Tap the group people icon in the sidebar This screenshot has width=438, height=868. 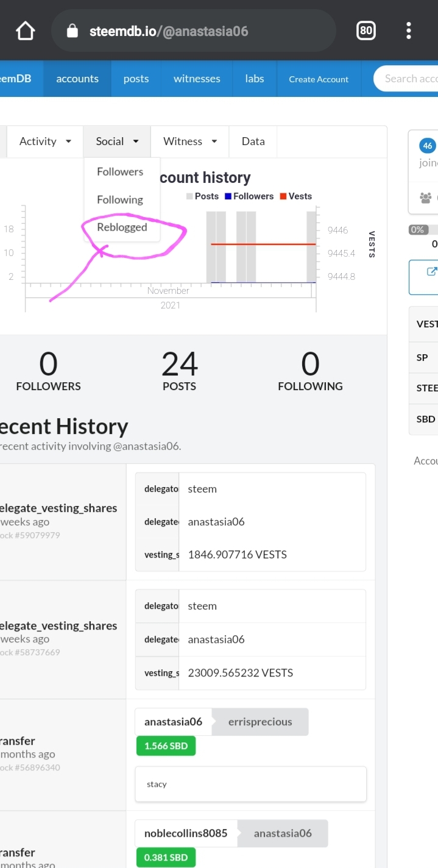click(x=426, y=197)
